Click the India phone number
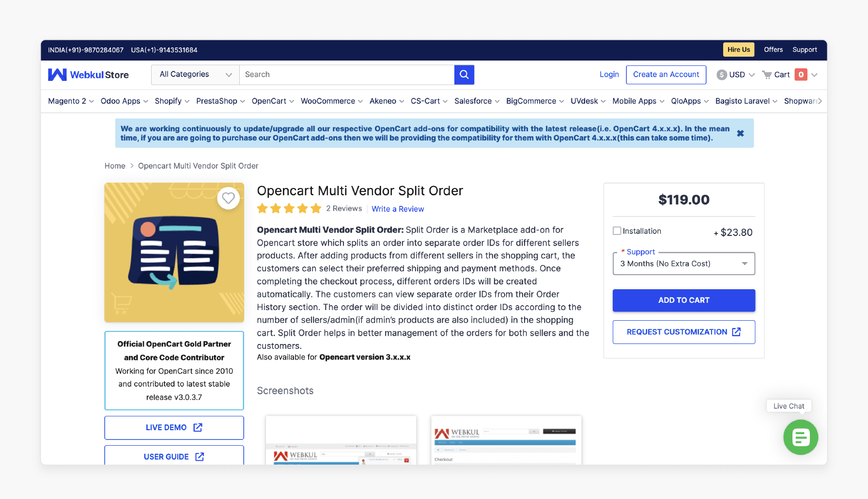This screenshot has height=499, width=868. pos(86,50)
